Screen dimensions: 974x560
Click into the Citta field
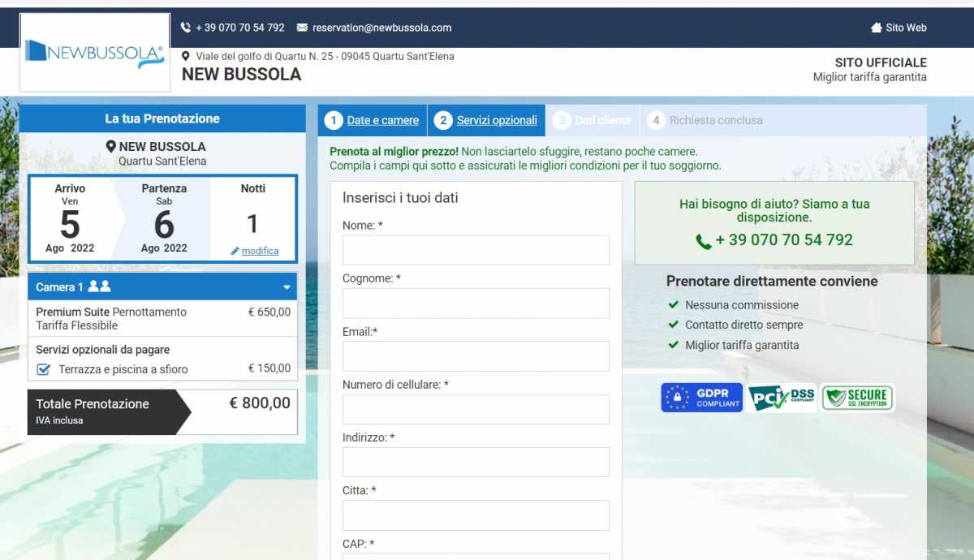476,515
